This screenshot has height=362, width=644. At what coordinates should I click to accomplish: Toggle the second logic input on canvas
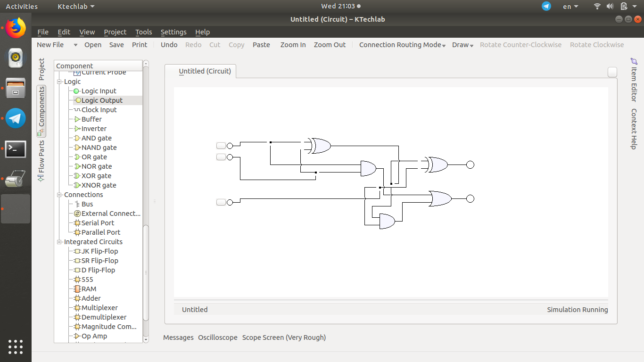(x=221, y=157)
